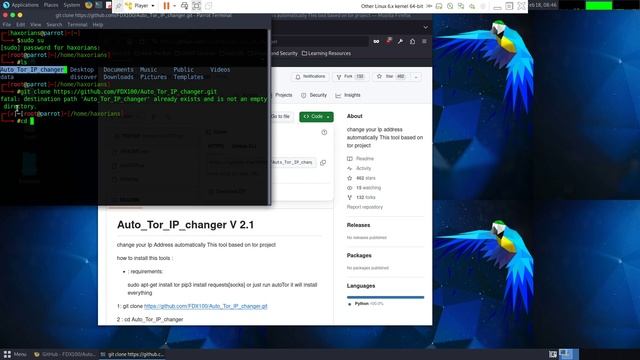
Task: Select the clone URL input field
Action: pos(293,162)
